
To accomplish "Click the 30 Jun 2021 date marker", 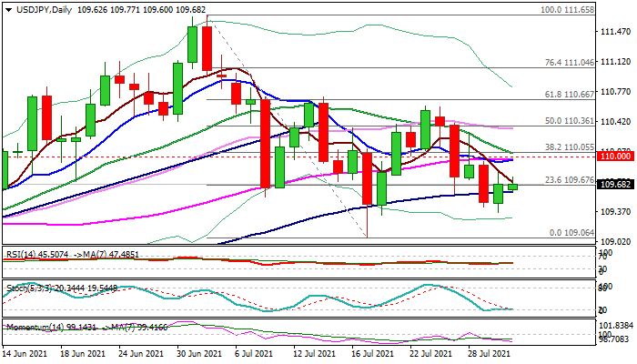I will (199, 353).
